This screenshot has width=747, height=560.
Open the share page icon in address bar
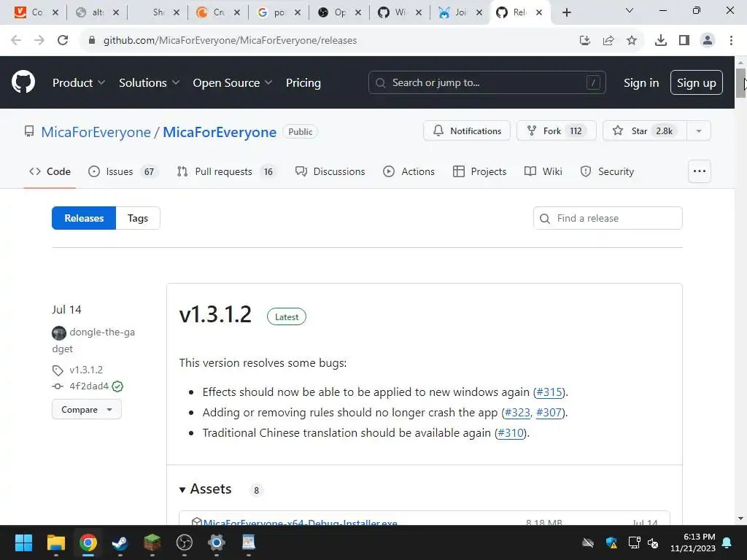click(608, 41)
